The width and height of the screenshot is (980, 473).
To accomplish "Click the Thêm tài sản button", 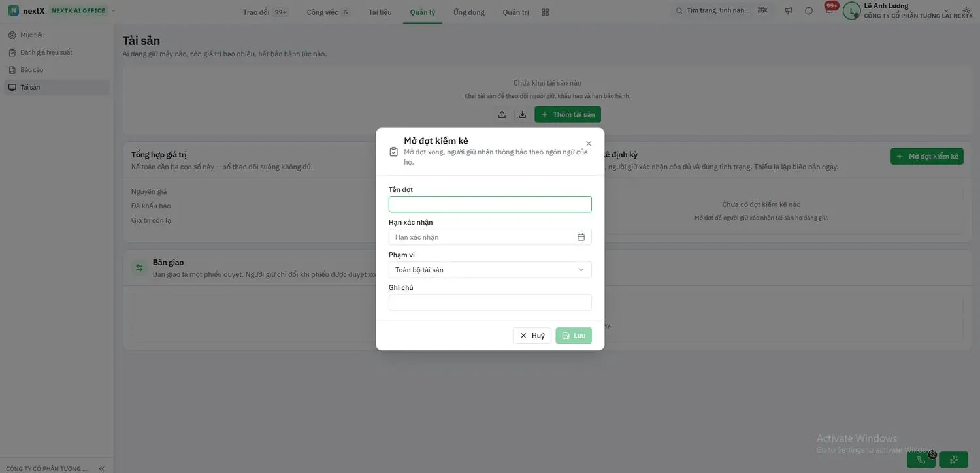I will (x=568, y=114).
